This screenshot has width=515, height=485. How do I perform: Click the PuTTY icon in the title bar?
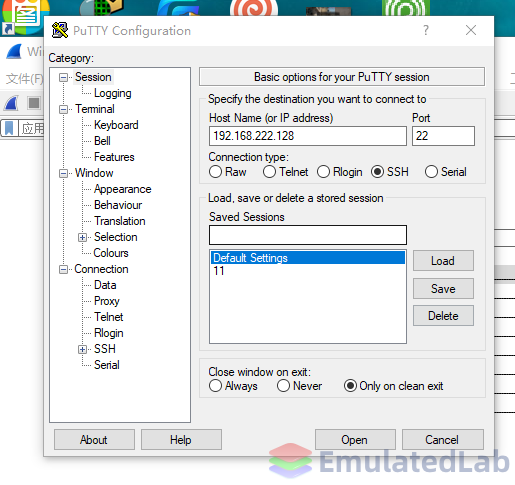[x=60, y=30]
